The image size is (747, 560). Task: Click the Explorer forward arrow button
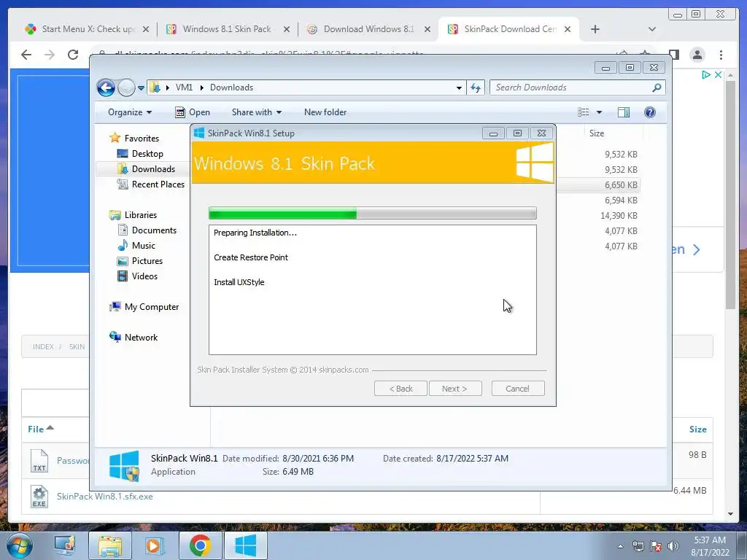126,87
